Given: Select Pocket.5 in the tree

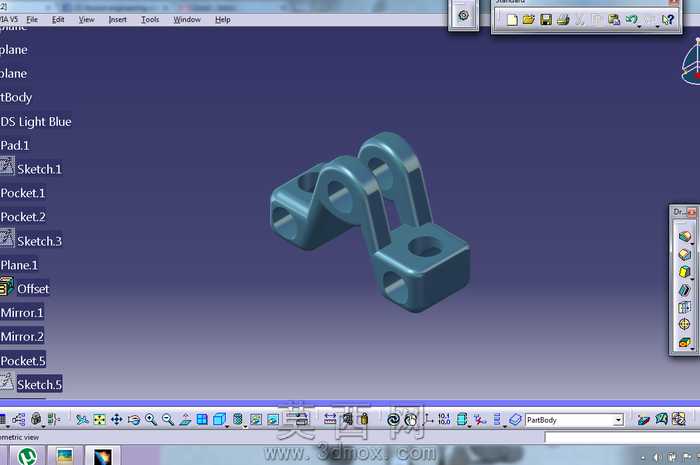Looking at the screenshot, I should (x=23, y=361).
